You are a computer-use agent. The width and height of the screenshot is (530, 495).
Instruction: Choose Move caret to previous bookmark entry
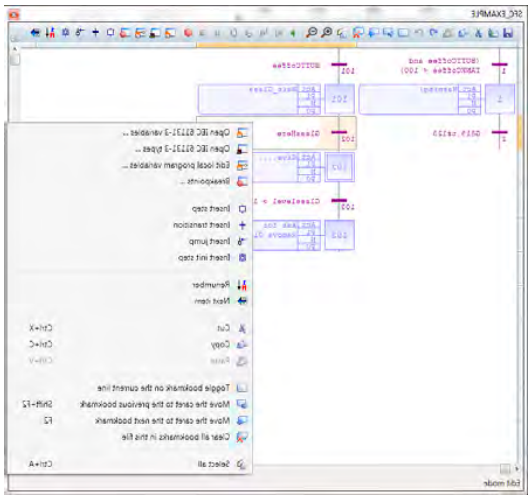[130, 404]
